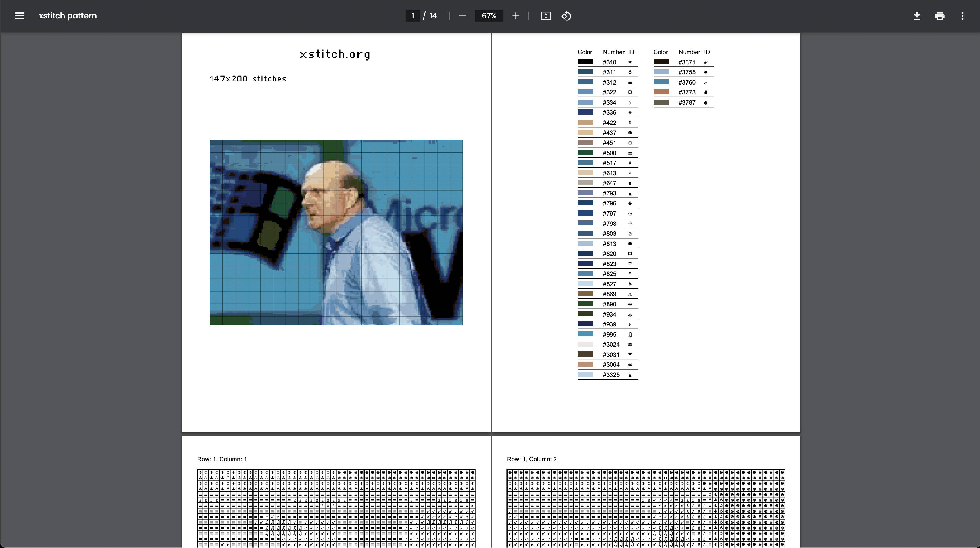Click the spade symbol for #647
The image size is (980, 548).
pyautogui.click(x=630, y=183)
